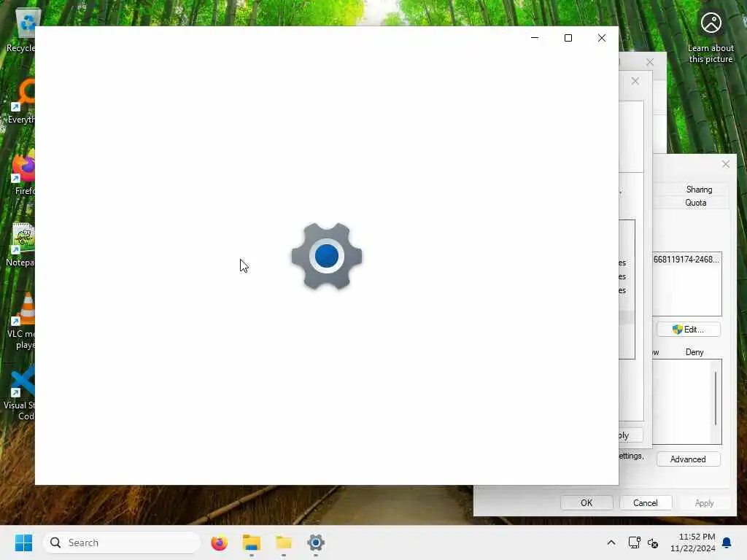Minimize the Settings loading window
747x560 pixels.
pos(535,38)
